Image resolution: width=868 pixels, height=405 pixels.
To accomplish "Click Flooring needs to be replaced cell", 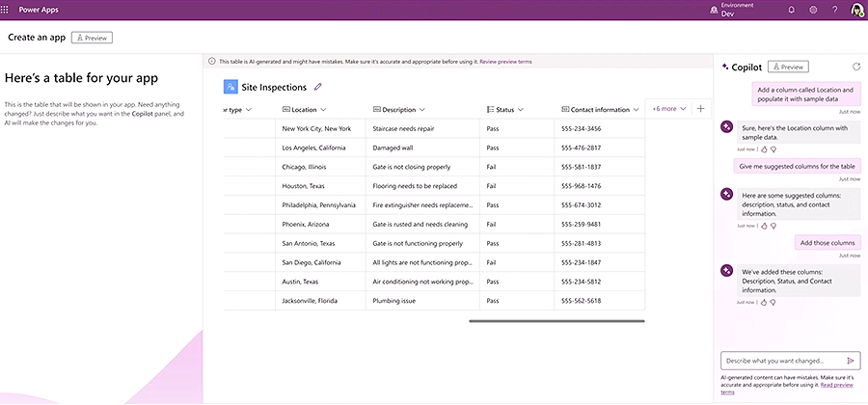I will coord(423,186).
